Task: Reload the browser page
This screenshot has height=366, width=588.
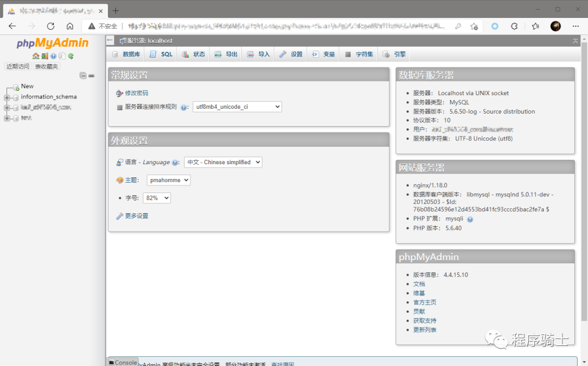Action: click(51, 26)
